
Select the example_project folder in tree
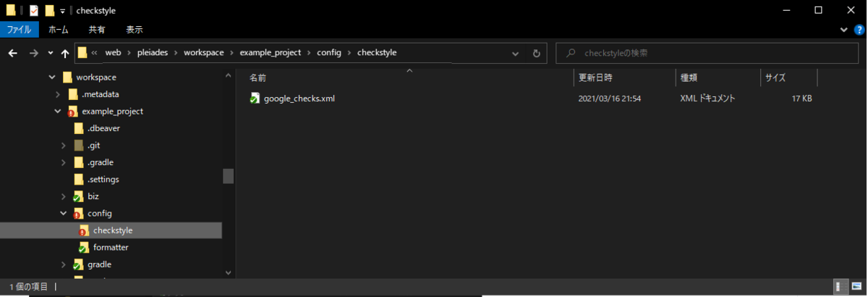(112, 111)
